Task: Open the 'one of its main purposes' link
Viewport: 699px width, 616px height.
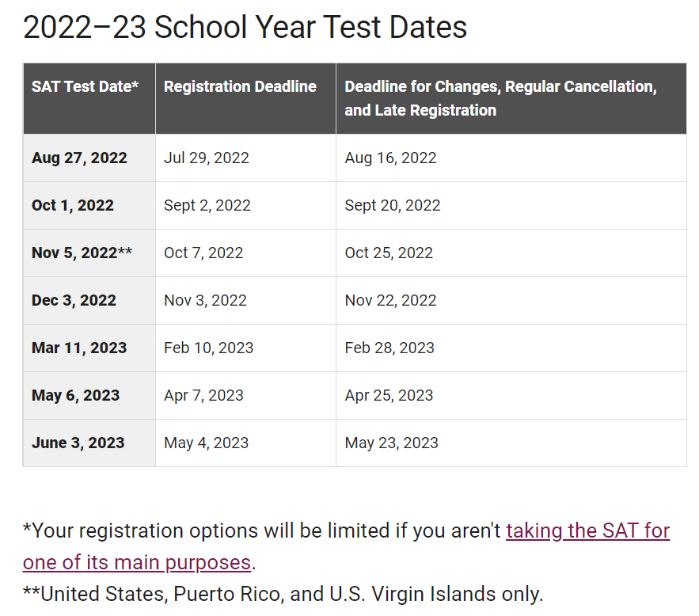Action: click(x=137, y=562)
